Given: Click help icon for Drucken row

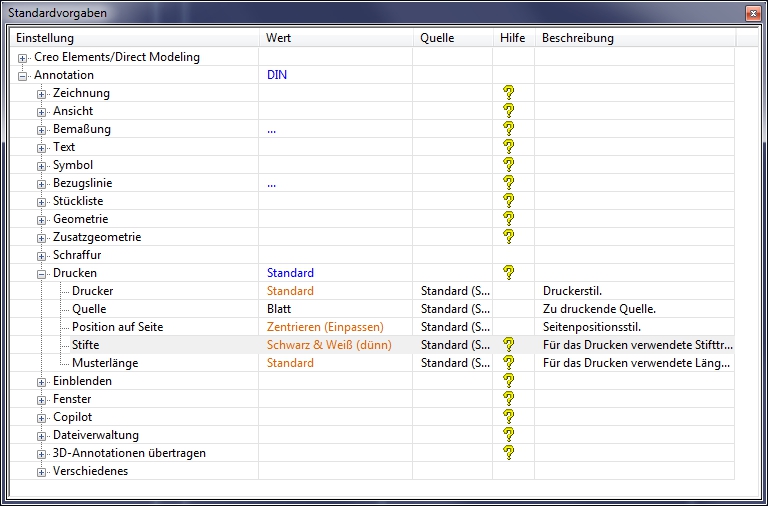Looking at the screenshot, I should [508, 273].
